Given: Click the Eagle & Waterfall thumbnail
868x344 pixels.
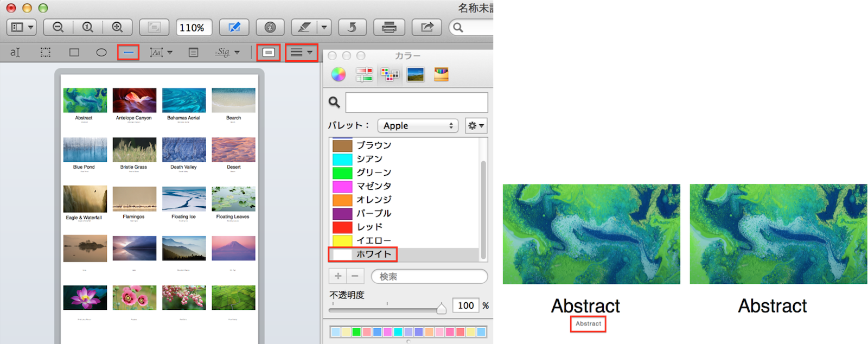Looking at the screenshot, I should [x=85, y=199].
